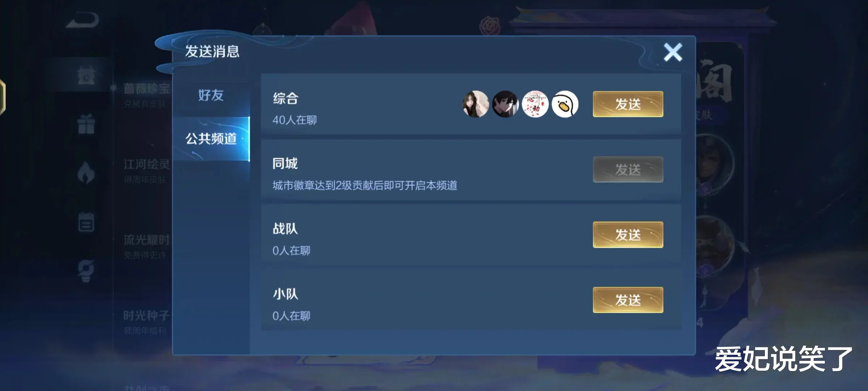This screenshot has width=868, height=391.
Task: Click the back arrow icon in the top-left
Action: click(82, 20)
